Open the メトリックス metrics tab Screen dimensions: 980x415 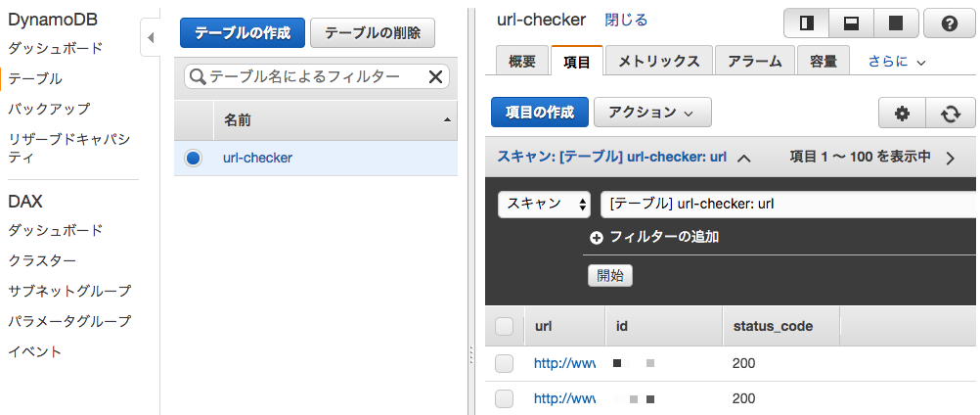[x=659, y=61]
